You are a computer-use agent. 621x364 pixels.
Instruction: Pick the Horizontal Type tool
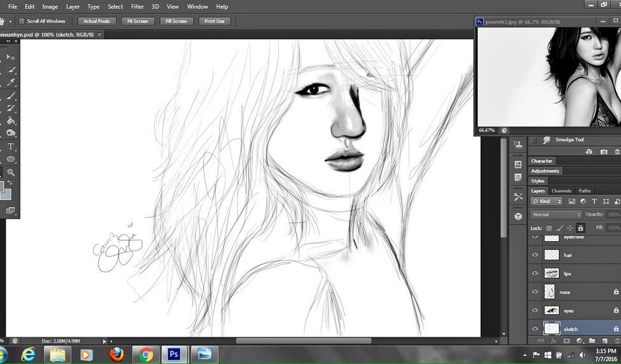pyautogui.click(x=10, y=146)
